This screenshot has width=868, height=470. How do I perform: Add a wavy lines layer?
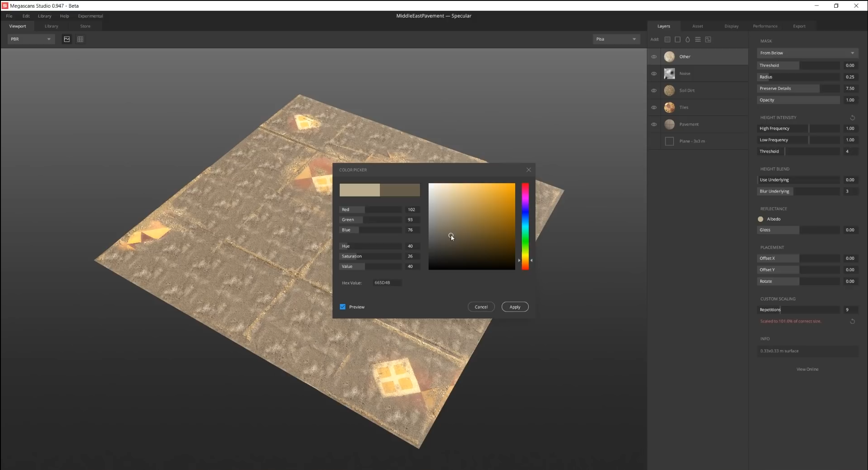tap(698, 40)
